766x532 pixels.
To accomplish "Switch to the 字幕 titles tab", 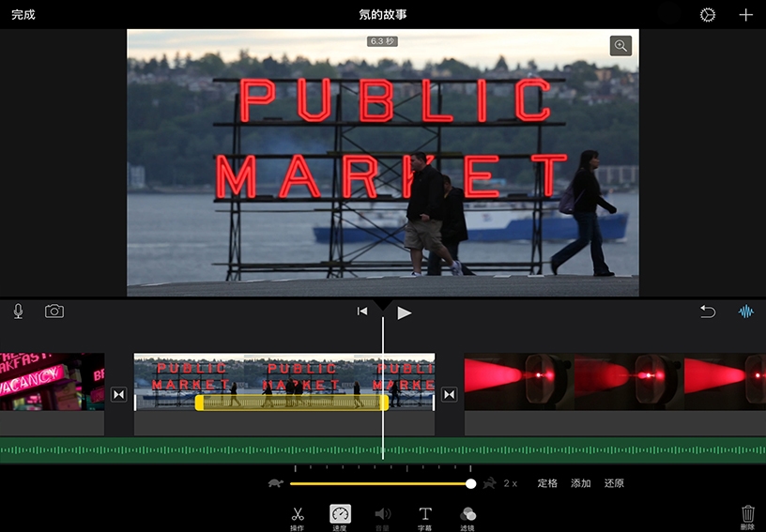I will (425, 516).
